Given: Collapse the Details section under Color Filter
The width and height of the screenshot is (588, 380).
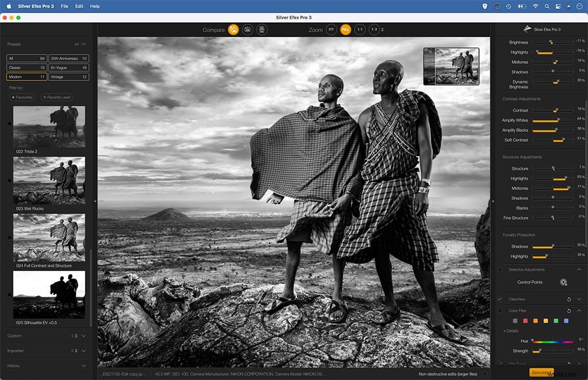Looking at the screenshot, I should pyautogui.click(x=506, y=330).
